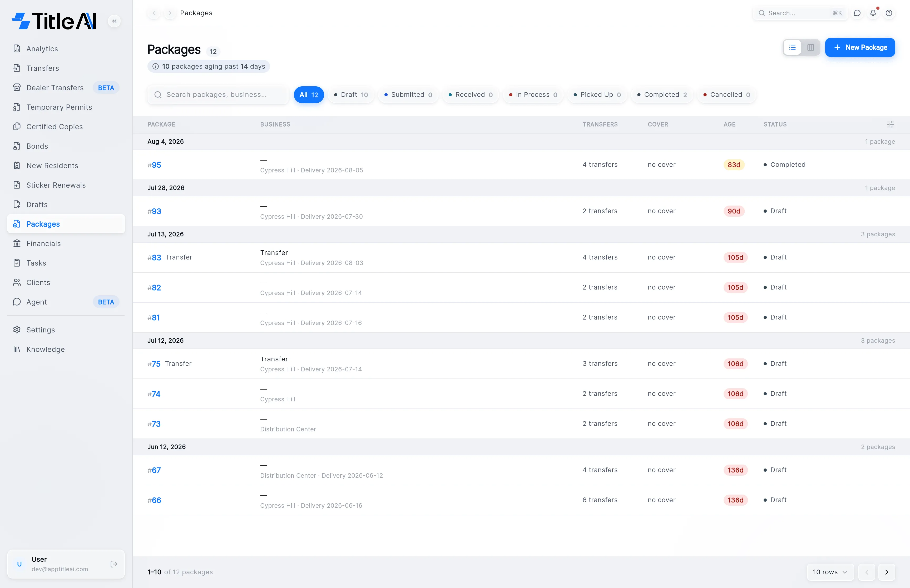The image size is (910, 588).
Task: Filter by Draft status
Action: [x=351, y=95]
